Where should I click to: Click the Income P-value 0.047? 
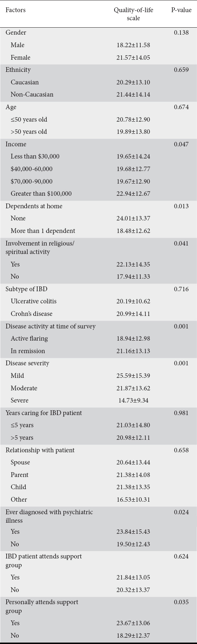point(181,144)
